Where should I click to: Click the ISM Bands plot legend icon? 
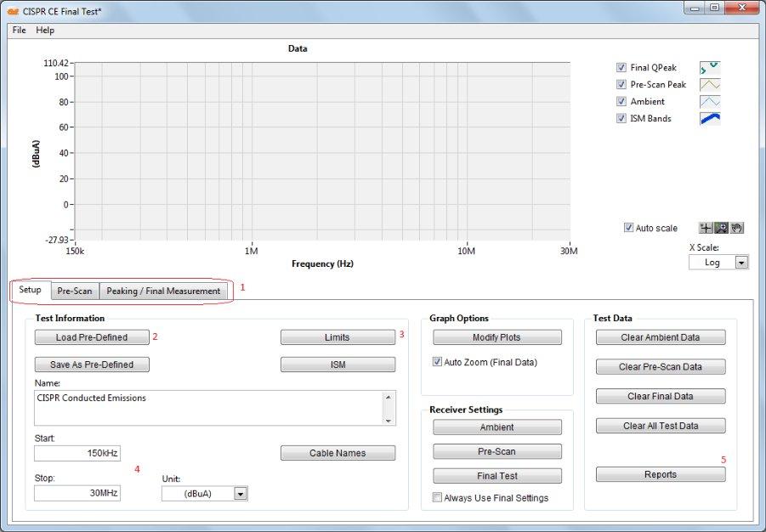710,118
